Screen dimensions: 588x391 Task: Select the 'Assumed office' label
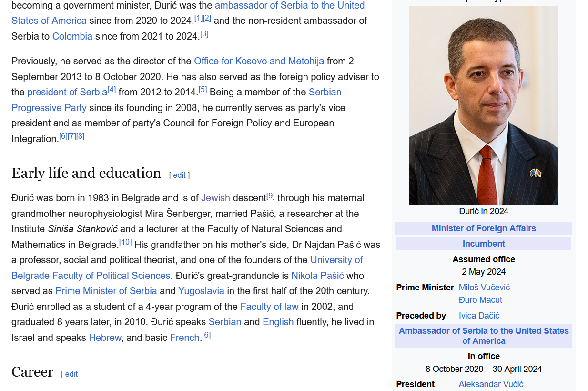click(484, 259)
